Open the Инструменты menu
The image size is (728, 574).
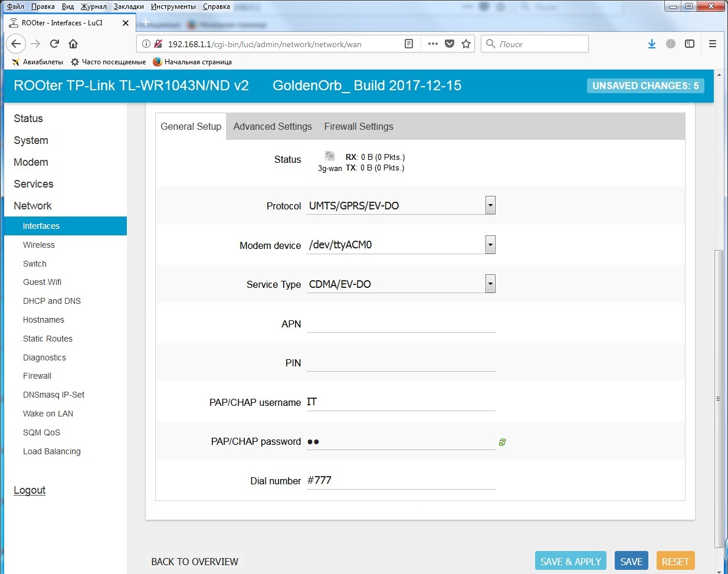173,6
